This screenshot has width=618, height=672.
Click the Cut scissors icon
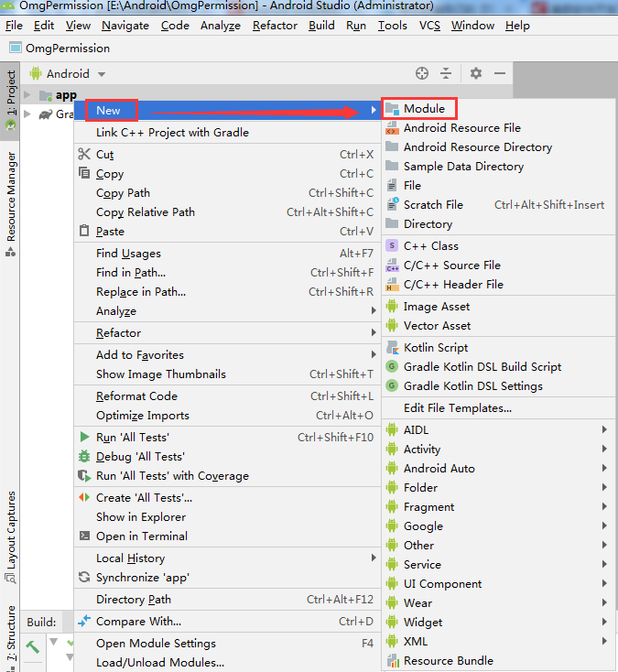click(x=84, y=154)
